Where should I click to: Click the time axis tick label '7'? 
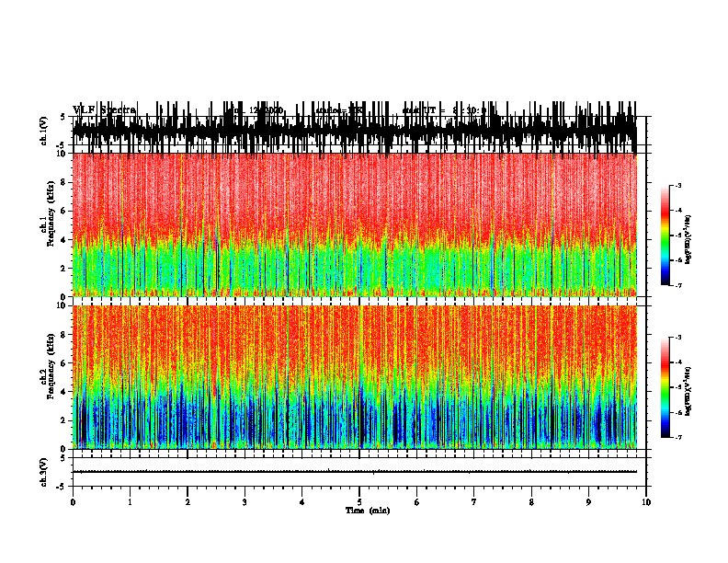tap(474, 502)
